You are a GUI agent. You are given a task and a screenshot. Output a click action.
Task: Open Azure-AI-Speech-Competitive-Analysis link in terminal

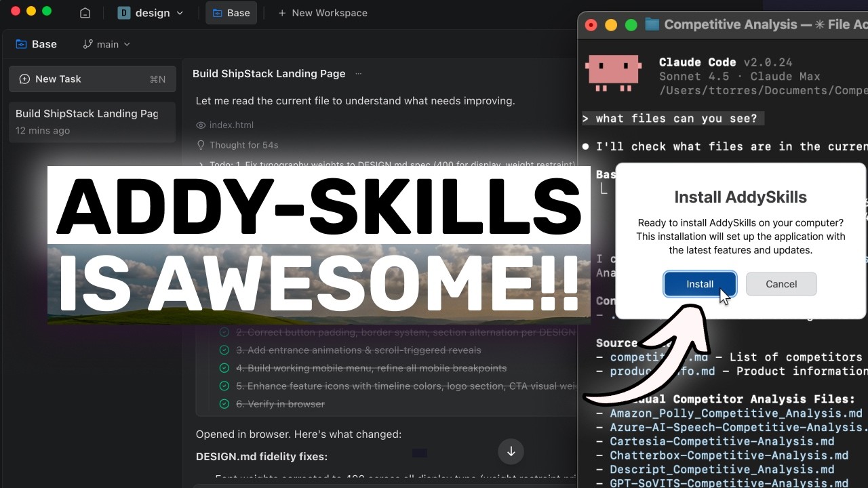[x=738, y=427]
